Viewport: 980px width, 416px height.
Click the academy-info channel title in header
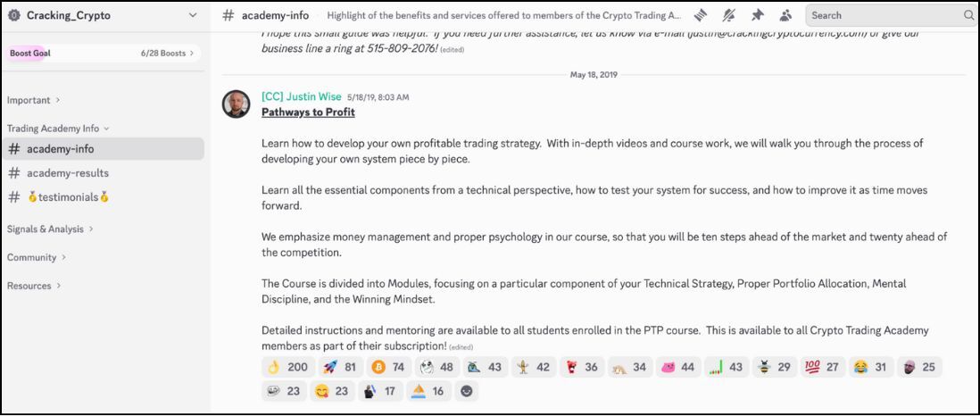click(275, 15)
